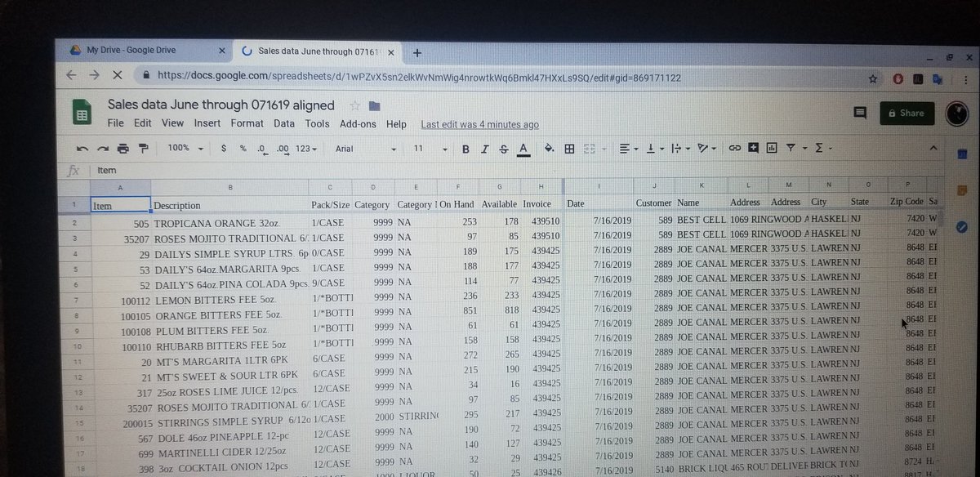This screenshot has width=980, height=477.
Task: Print the spreadsheet
Action: point(123,149)
